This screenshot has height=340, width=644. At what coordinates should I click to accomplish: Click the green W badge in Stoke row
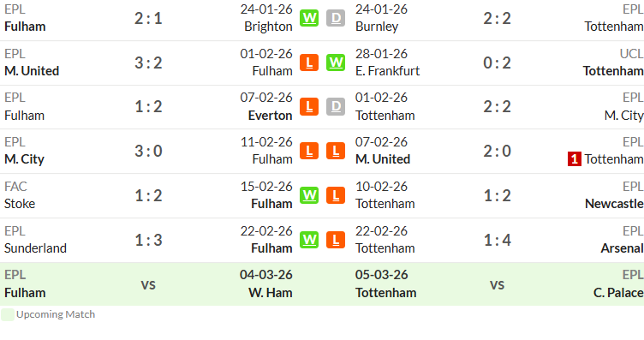pyautogui.click(x=309, y=195)
